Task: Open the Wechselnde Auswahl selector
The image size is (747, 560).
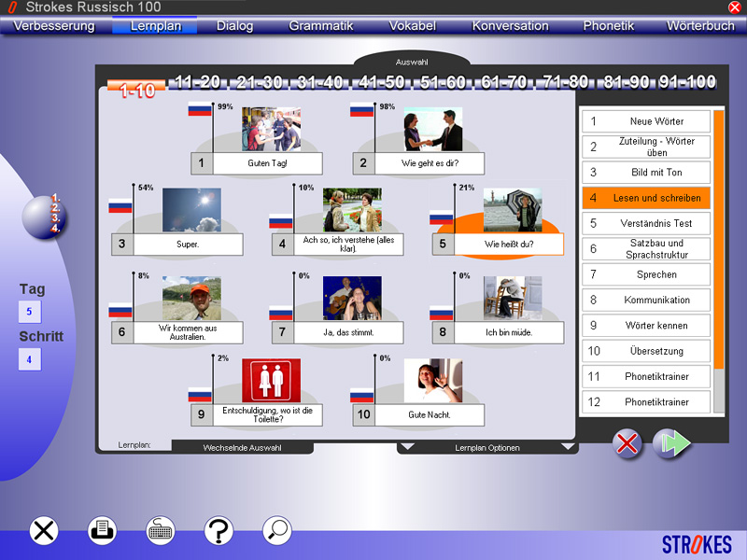Action: [242, 448]
